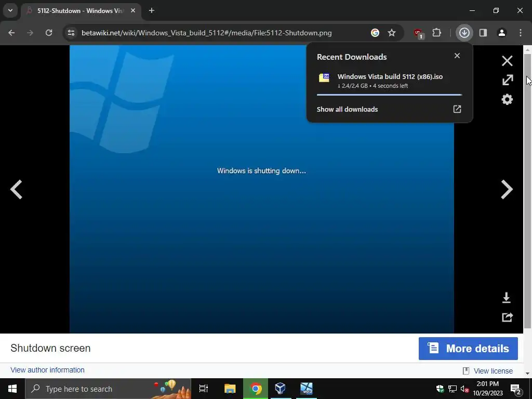Open the browser side panel
The height and width of the screenshot is (399, 532).
click(x=483, y=33)
